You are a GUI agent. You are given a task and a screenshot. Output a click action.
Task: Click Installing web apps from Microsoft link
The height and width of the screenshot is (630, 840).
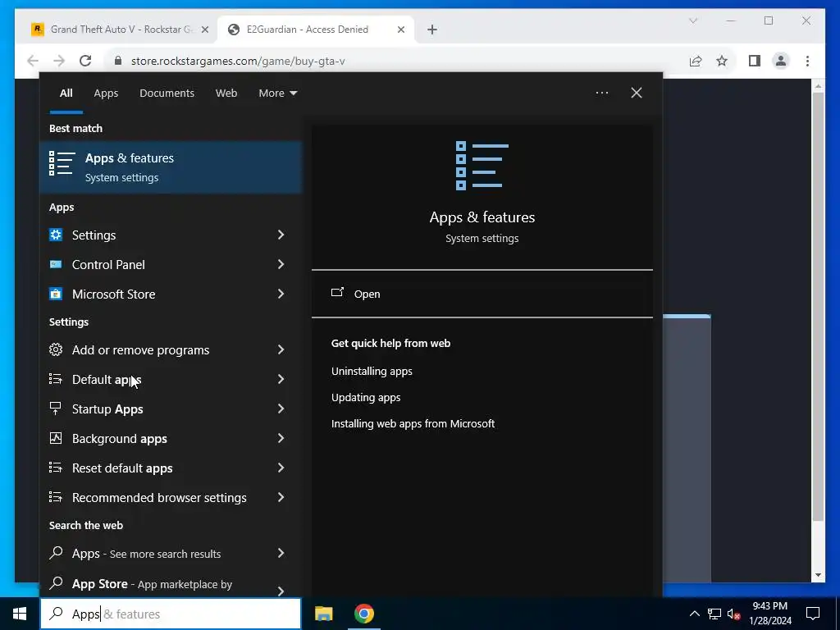click(413, 423)
